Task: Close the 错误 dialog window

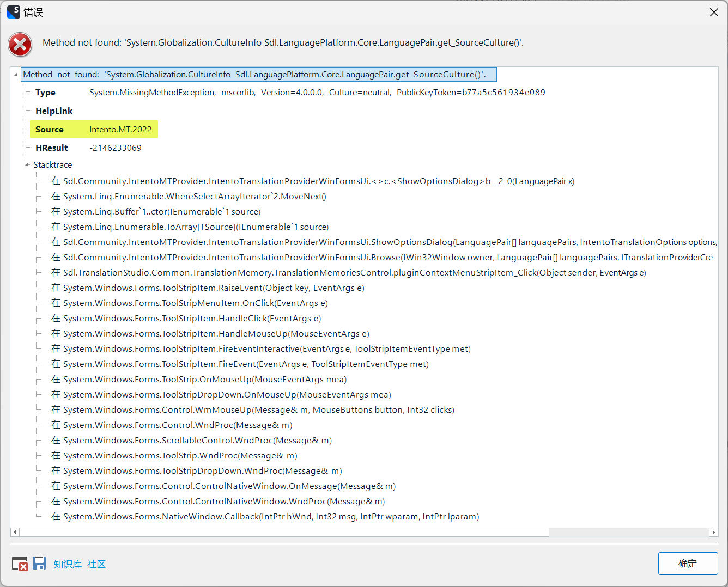Action: (714, 12)
